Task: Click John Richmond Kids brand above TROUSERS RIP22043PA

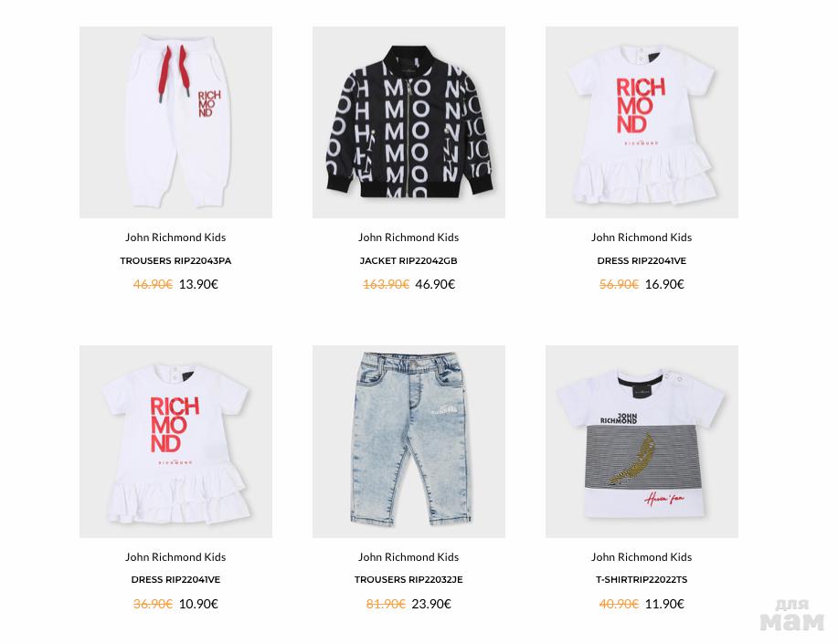Action: point(175,238)
